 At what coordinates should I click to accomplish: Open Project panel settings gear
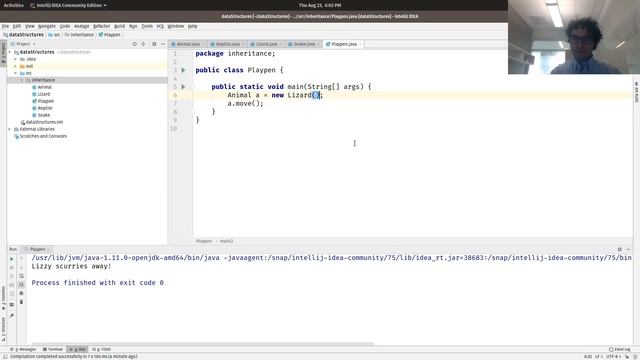154,44
